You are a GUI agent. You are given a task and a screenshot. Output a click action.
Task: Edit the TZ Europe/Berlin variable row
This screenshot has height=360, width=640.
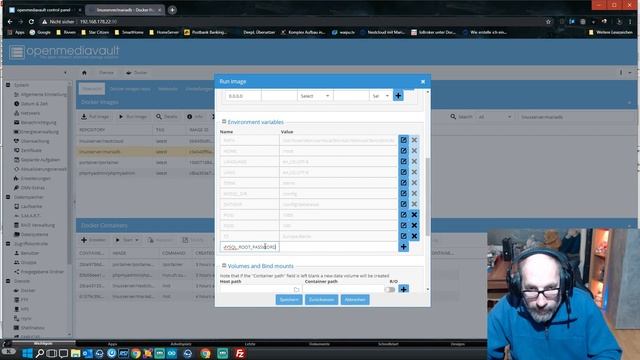click(x=403, y=236)
